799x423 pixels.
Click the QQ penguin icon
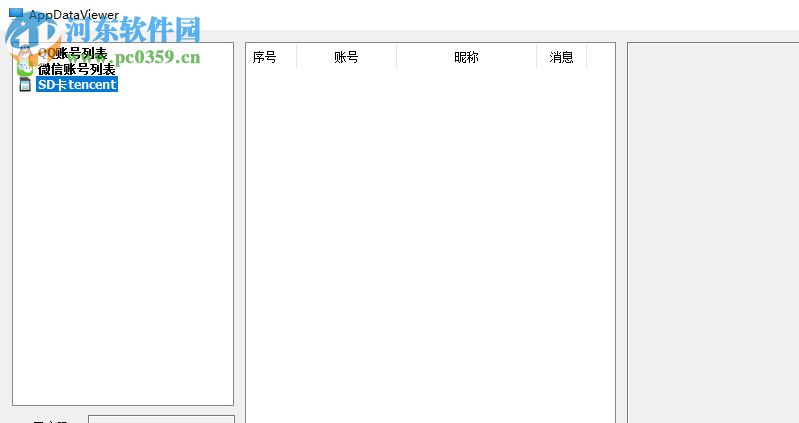25,54
